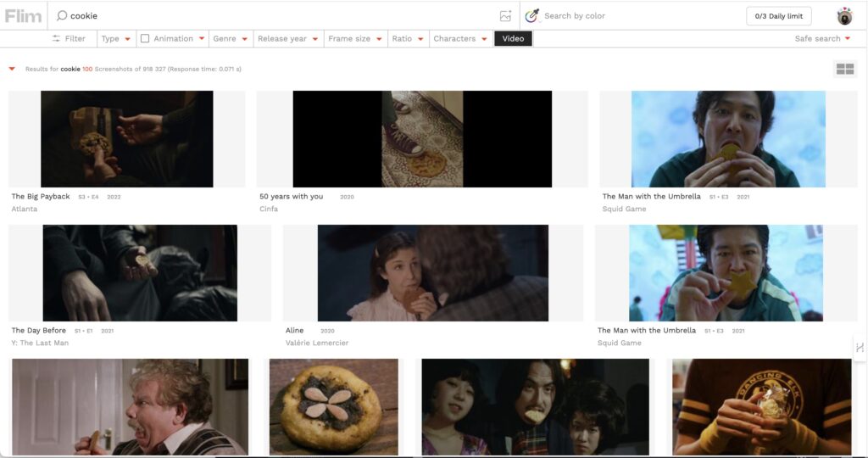Click the search magnifier icon

pyautogui.click(x=62, y=15)
